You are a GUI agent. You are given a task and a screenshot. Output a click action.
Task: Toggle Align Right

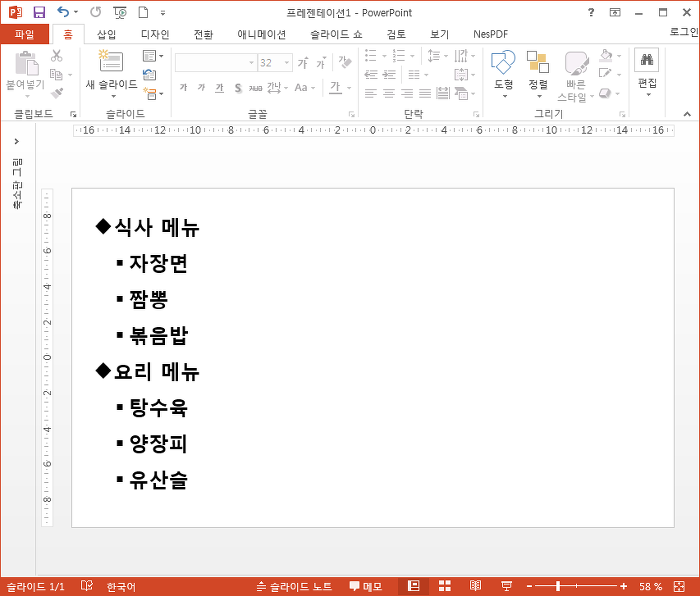(407, 93)
